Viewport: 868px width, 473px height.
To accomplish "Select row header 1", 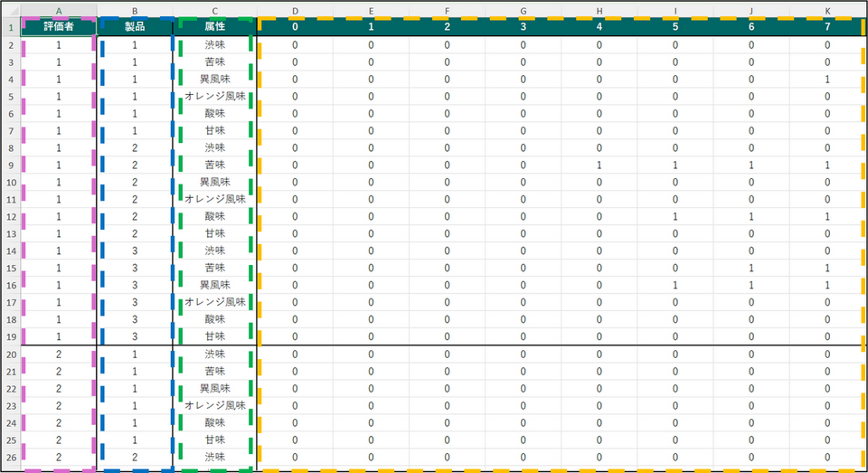I will 11,26.
